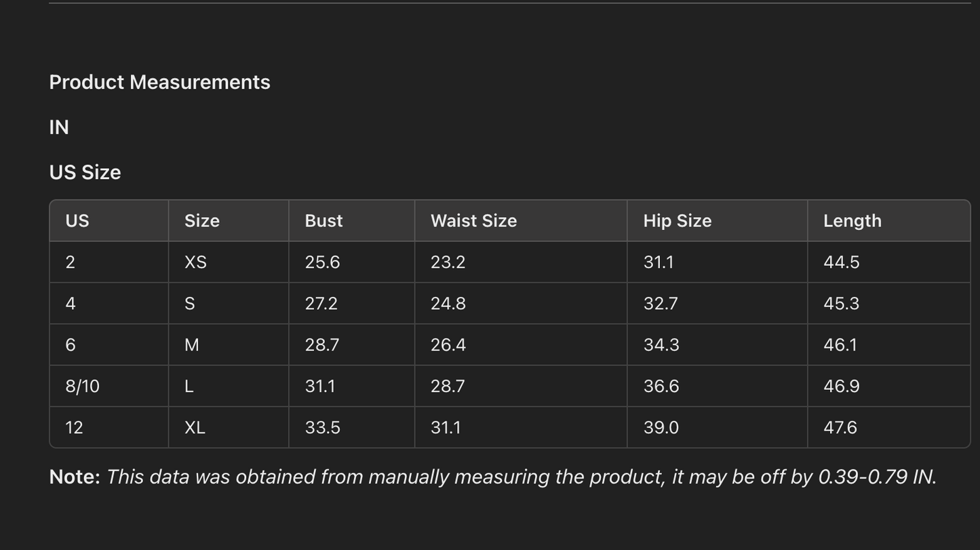Select hip value 39.0 in XL row
The width and height of the screenshot is (980, 550).
tap(661, 428)
